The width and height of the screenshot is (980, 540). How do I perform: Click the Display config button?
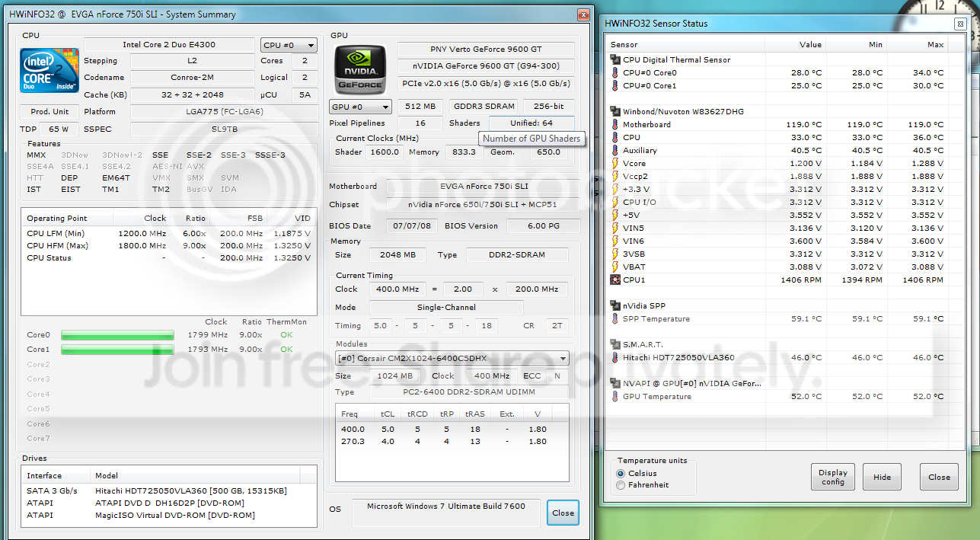pyautogui.click(x=833, y=478)
